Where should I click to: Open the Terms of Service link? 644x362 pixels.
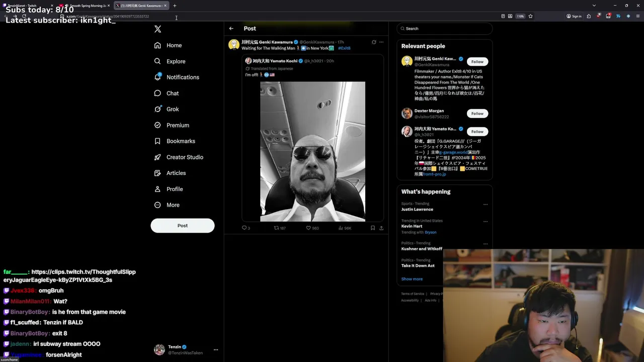pyautogui.click(x=413, y=294)
